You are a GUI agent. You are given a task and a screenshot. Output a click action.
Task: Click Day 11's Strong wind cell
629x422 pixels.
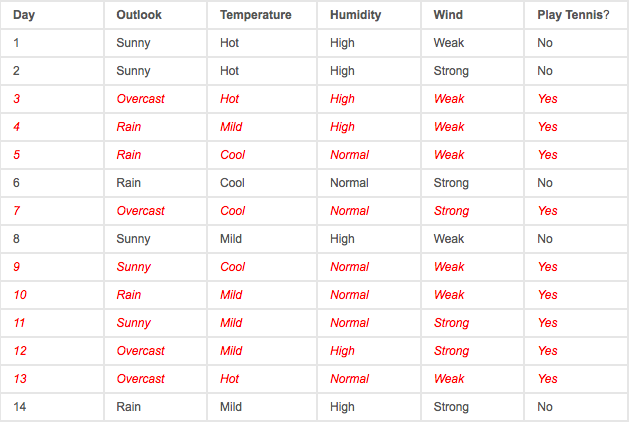coord(473,323)
